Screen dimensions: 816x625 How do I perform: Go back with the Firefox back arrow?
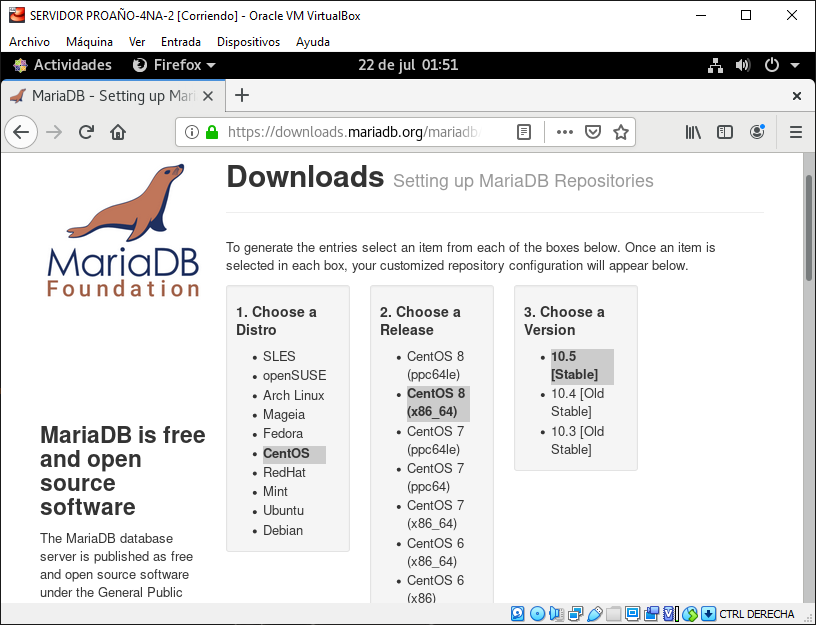[x=21, y=132]
